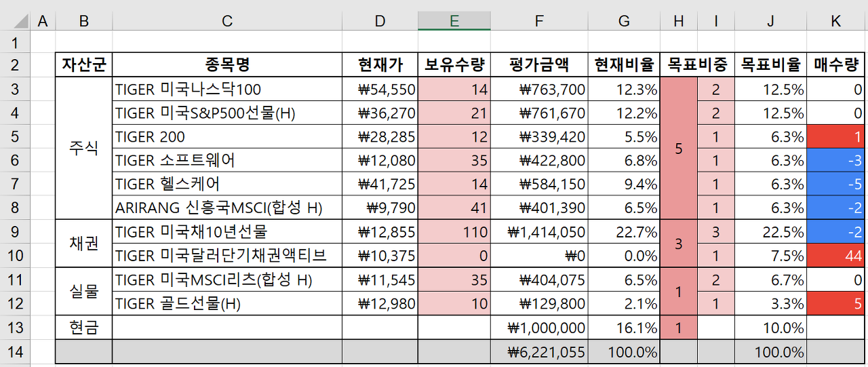The image size is (868, 367).
Task: Select red buy quantity cell 5
Action: [836, 303]
